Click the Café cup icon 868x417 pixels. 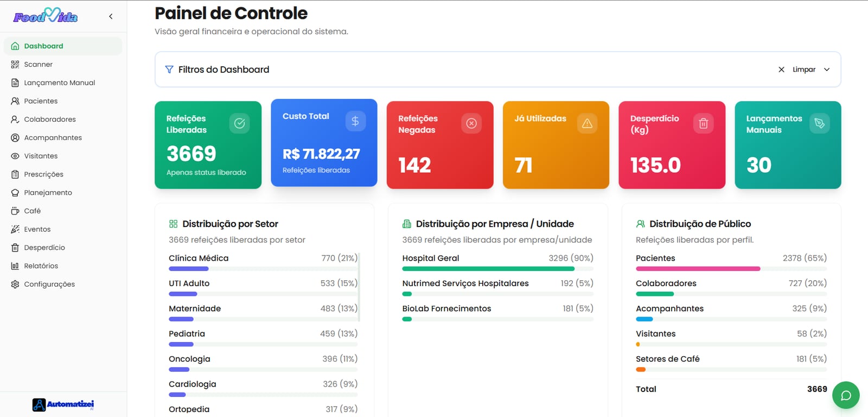click(x=15, y=211)
